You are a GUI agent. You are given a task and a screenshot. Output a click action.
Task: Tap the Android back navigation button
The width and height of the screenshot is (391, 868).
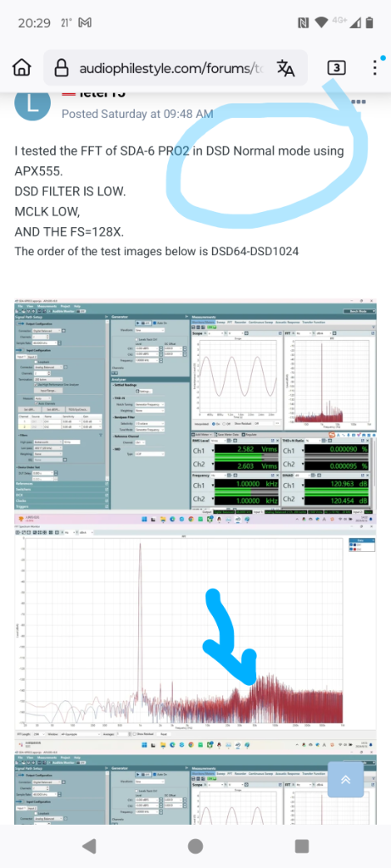[x=88, y=846]
